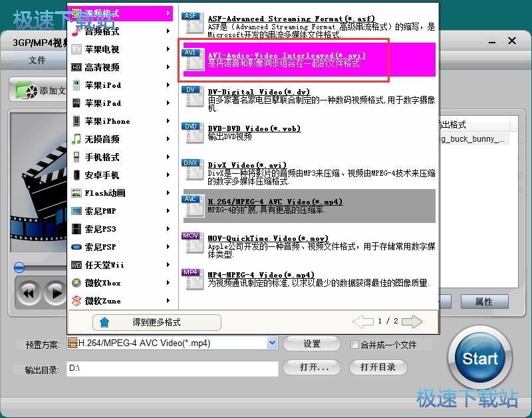Expand the 音频格式 submenu arrow
Viewport: 532px width, 418px height.
168,31
